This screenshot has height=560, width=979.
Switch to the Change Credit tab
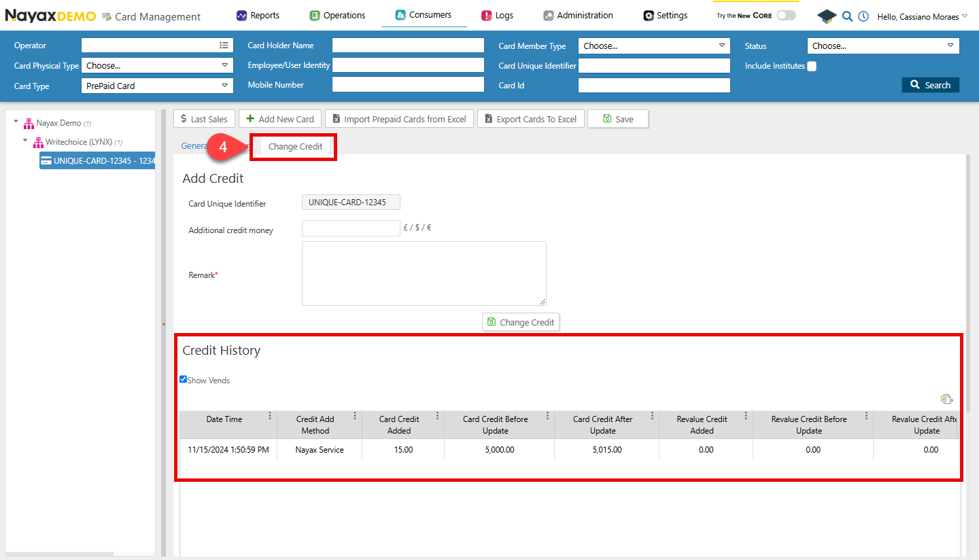pos(296,146)
